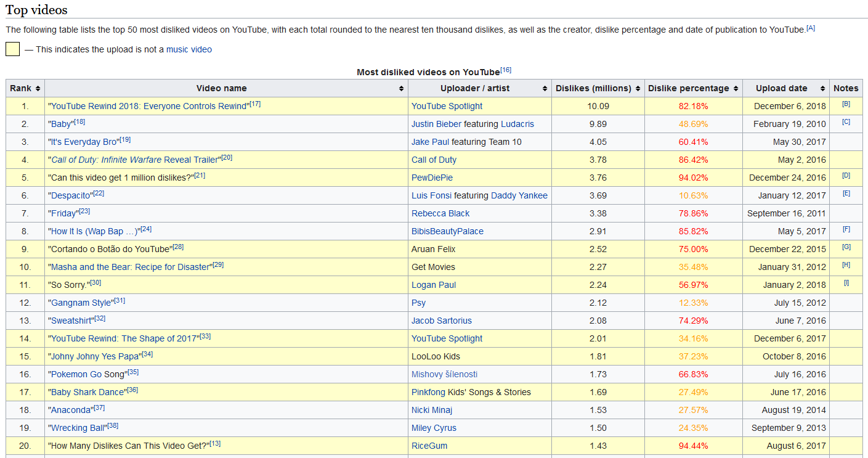Screen dimensions: 868x458
Task: Open the Psy artist link
Action: click(418, 303)
